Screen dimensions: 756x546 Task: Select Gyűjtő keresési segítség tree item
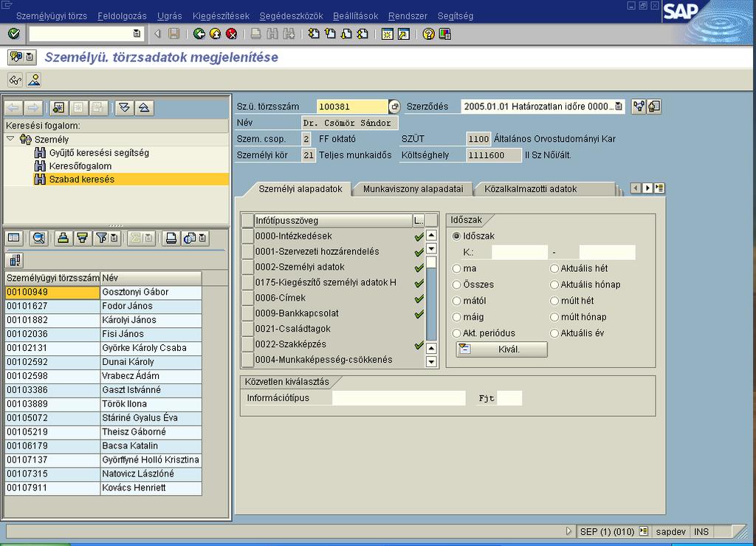(x=99, y=153)
